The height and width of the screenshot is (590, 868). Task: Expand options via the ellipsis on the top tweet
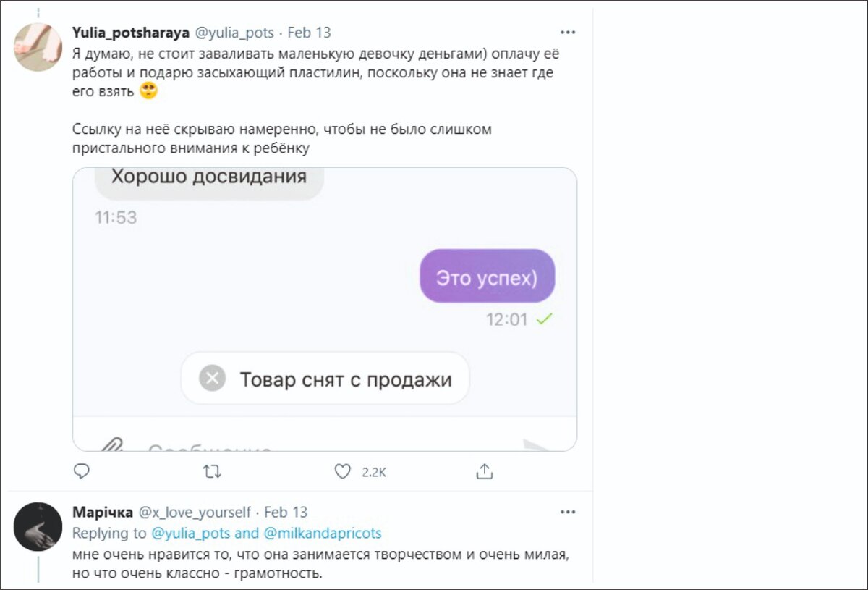coord(568,32)
